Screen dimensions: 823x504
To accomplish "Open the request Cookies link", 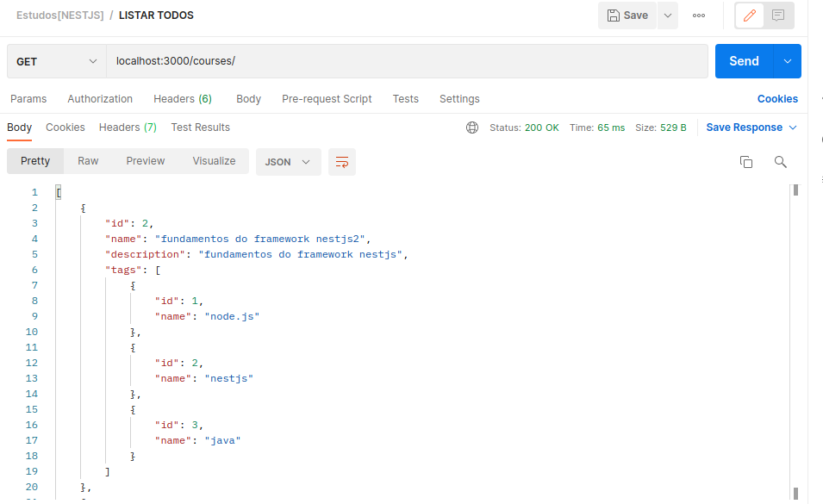I will 776,98.
